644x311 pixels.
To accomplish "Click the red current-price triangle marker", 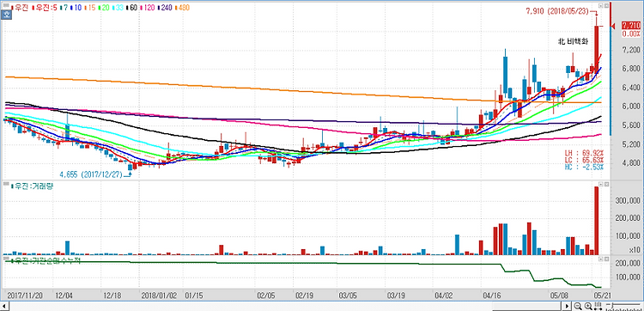I will point(613,27).
